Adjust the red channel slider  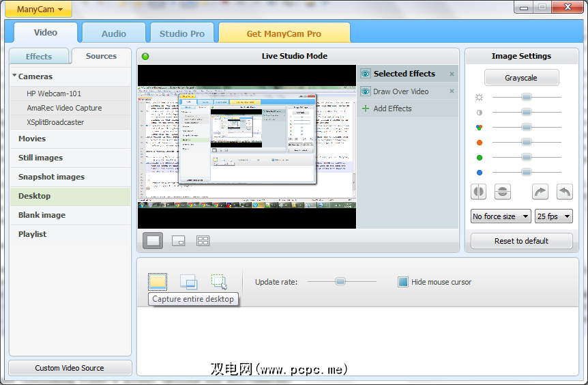pos(527,142)
